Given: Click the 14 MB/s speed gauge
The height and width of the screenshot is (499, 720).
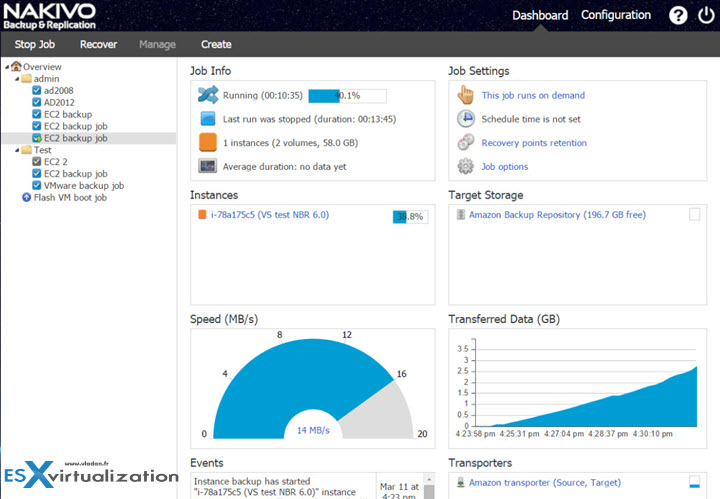Looking at the screenshot, I should click(313, 388).
